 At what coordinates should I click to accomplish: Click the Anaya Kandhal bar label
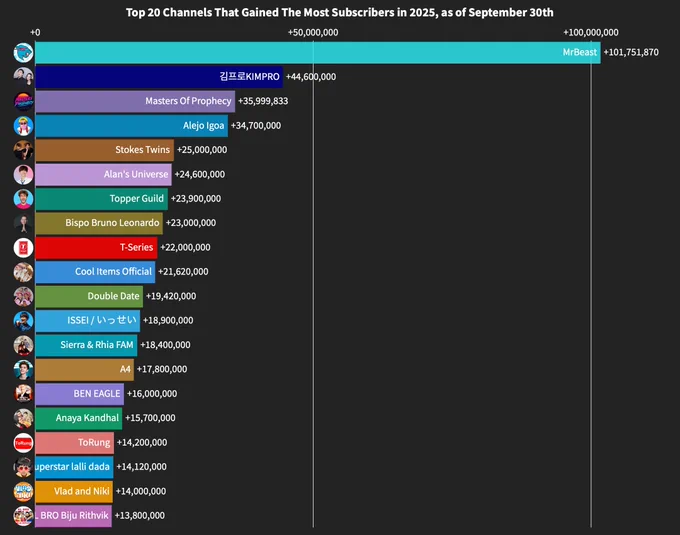click(87, 418)
